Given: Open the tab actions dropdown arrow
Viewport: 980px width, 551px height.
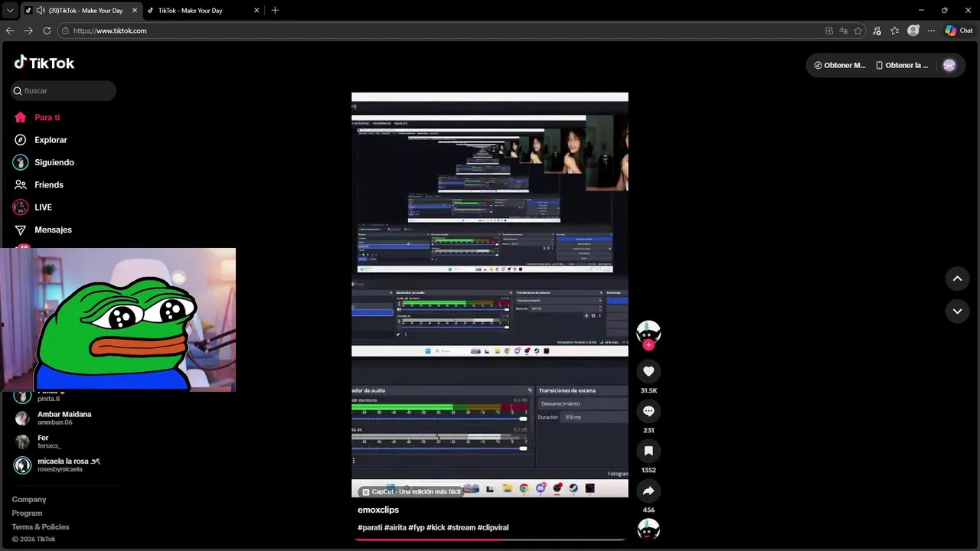Looking at the screenshot, I should (10, 11).
